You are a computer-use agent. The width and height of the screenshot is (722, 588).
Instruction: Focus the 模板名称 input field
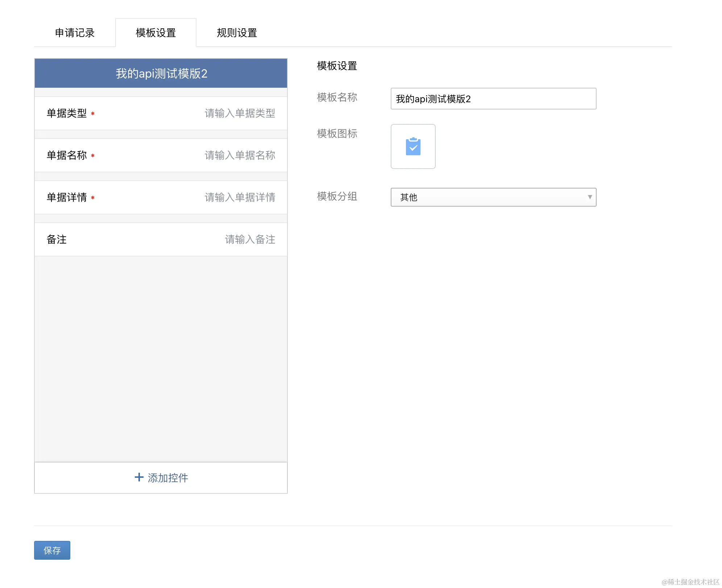[493, 99]
